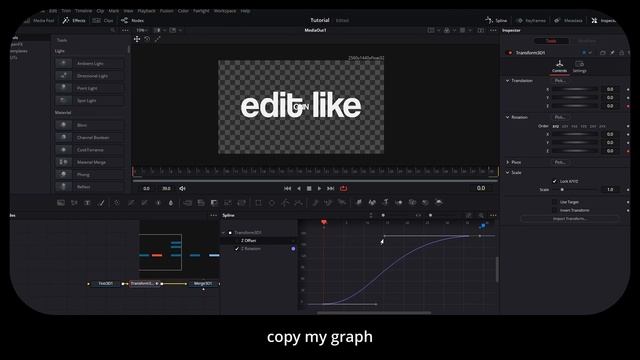Click Pick button for Translation
The width and height of the screenshot is (640, 360).
coord(560,81)
